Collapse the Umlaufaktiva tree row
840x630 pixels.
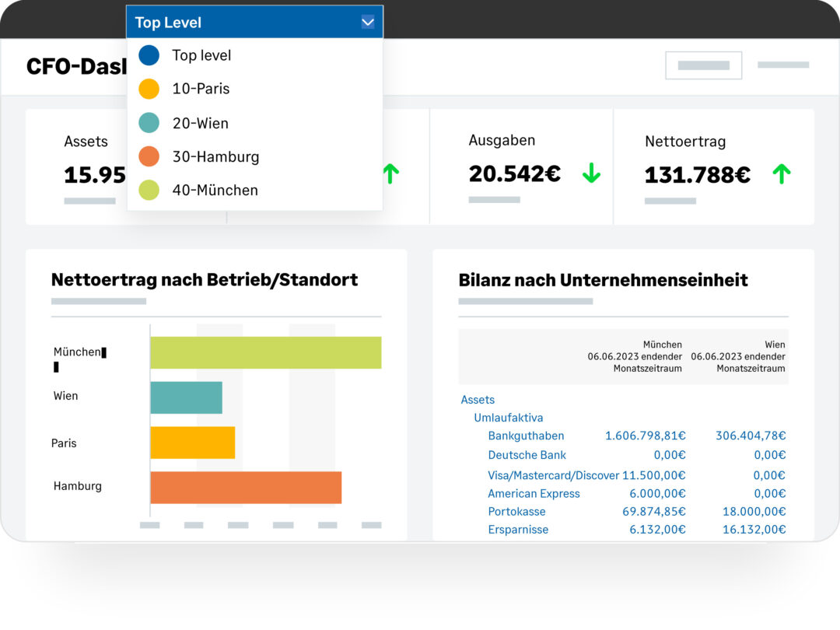click(x=508, y=418)
